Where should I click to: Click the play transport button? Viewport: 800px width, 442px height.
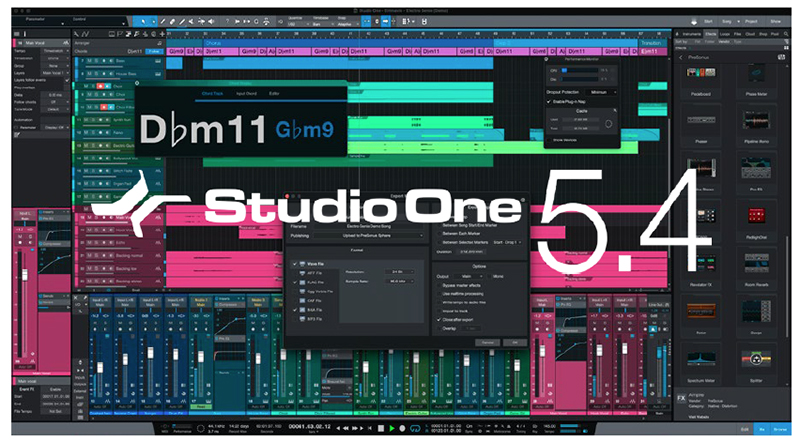click(x=392, y=428)
